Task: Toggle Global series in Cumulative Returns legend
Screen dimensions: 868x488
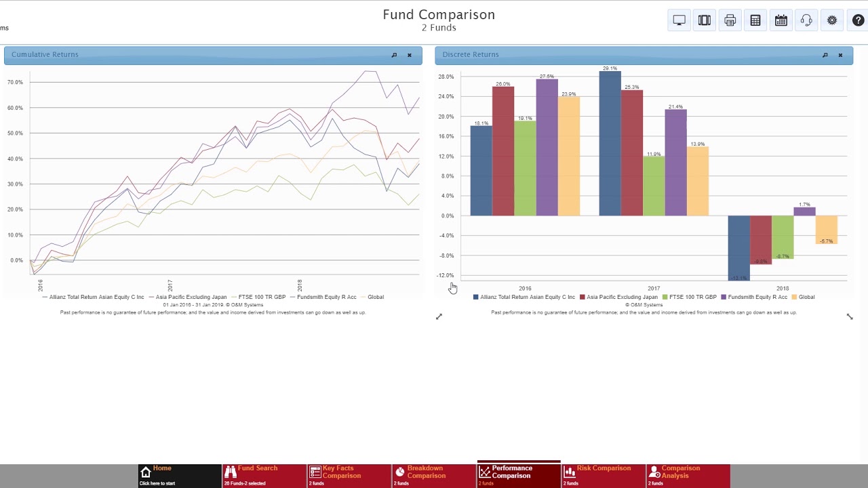Action: [372, 297]
